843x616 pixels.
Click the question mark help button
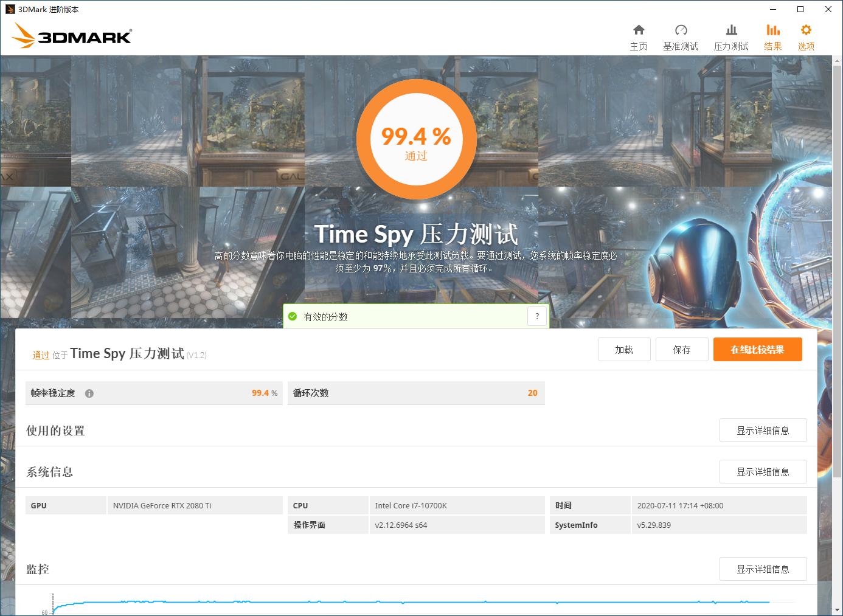[x=536, y=316]
